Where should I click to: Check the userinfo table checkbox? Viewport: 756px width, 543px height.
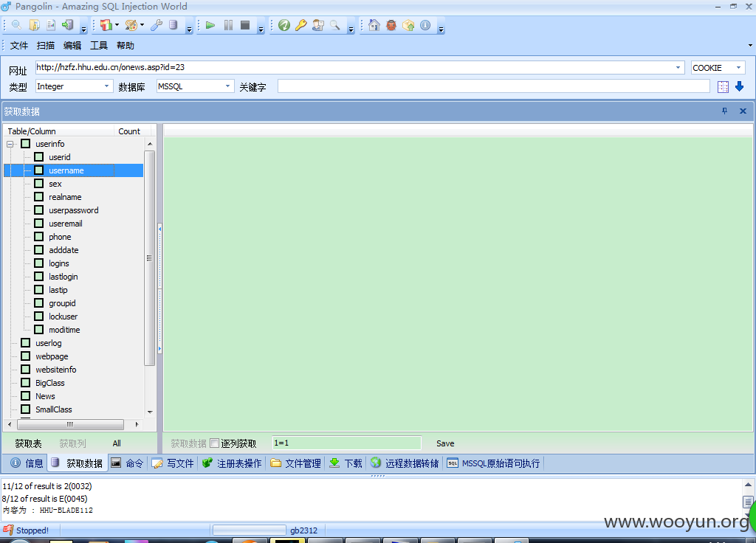[26, 144]
